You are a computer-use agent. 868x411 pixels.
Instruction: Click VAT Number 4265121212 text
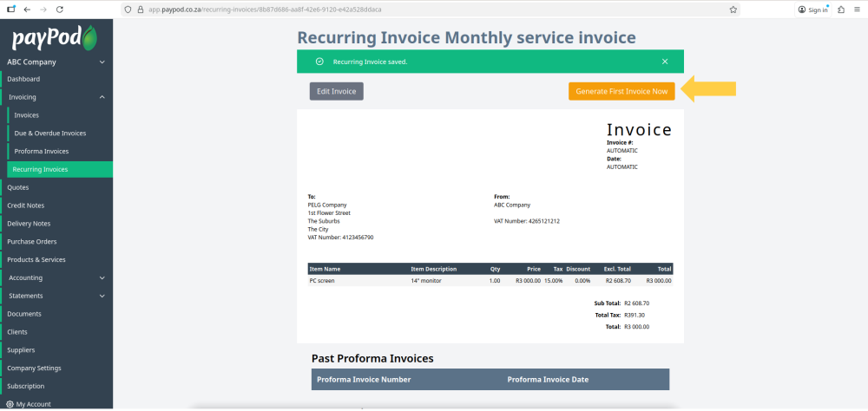pos(527,221)
